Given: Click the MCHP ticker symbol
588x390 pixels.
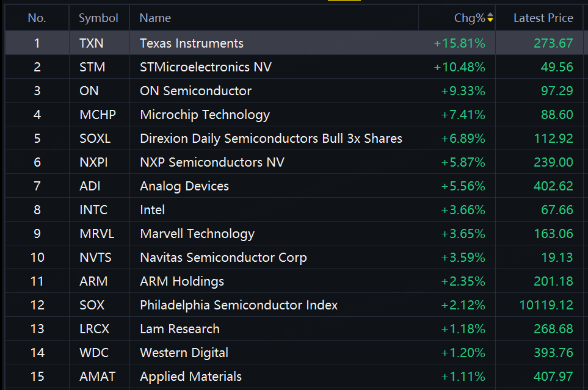Looking at the screenshot, I should [98, 115].
